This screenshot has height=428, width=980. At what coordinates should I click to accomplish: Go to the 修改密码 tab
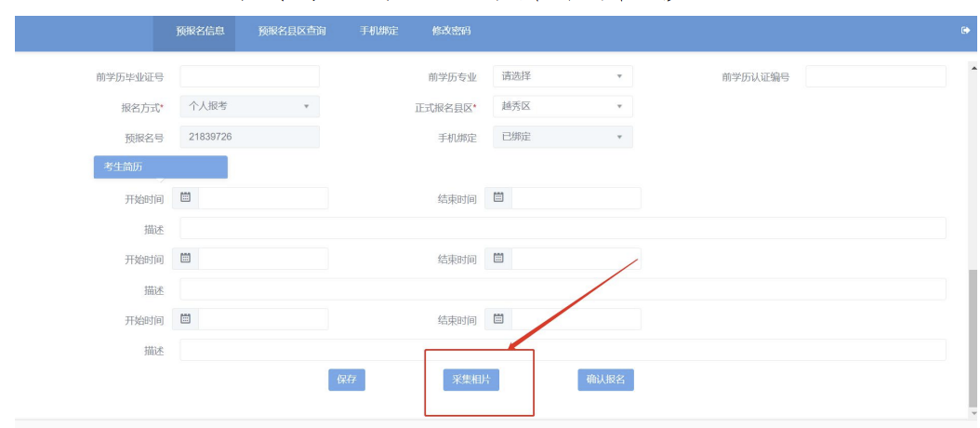pyautogui.click(x=451, y=32)
